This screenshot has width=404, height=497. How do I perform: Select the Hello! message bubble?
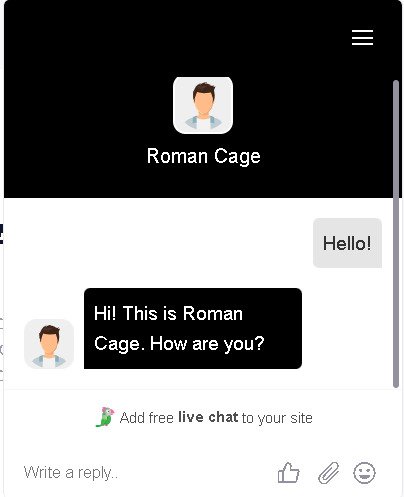[347, 243]
